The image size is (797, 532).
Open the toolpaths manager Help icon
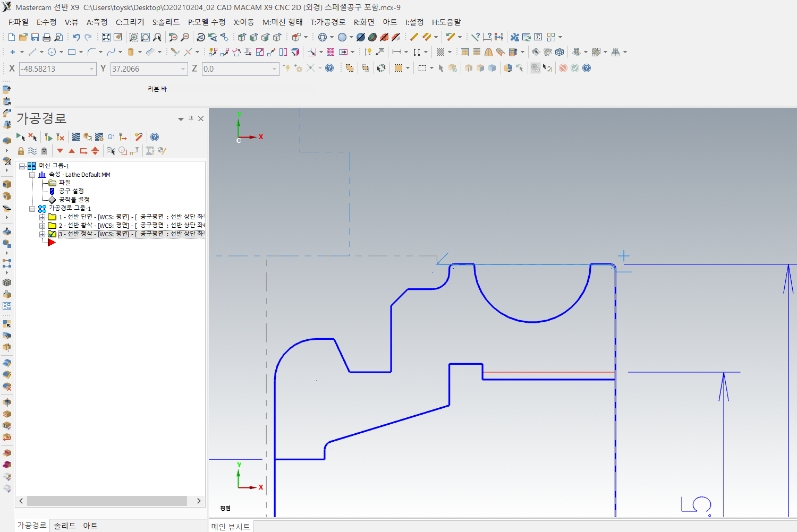tap(155, 137)
